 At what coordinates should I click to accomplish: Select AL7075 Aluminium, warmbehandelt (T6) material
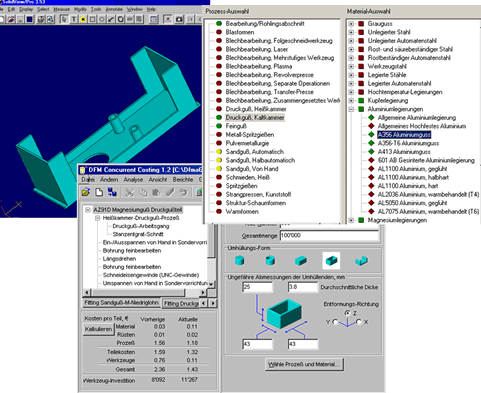click(x=428, y=211)
